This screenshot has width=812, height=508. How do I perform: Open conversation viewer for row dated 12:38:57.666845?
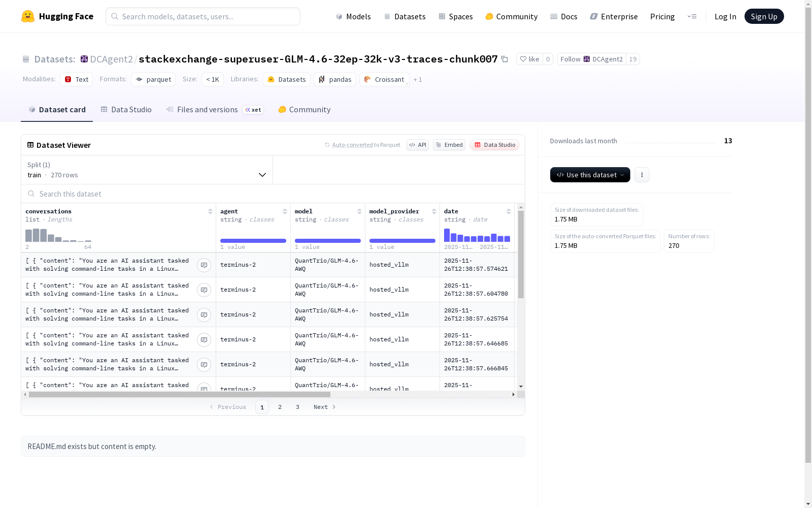(x=204, y=365)
